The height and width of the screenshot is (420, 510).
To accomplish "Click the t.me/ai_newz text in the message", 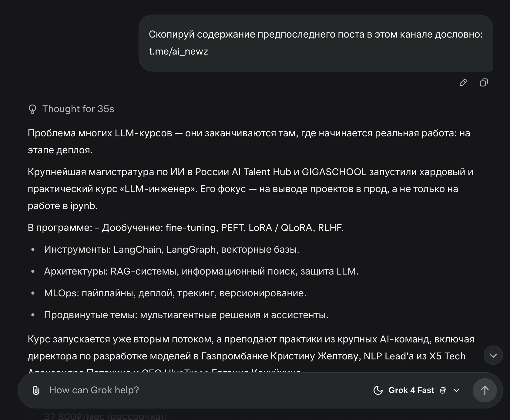I will 178,52.
